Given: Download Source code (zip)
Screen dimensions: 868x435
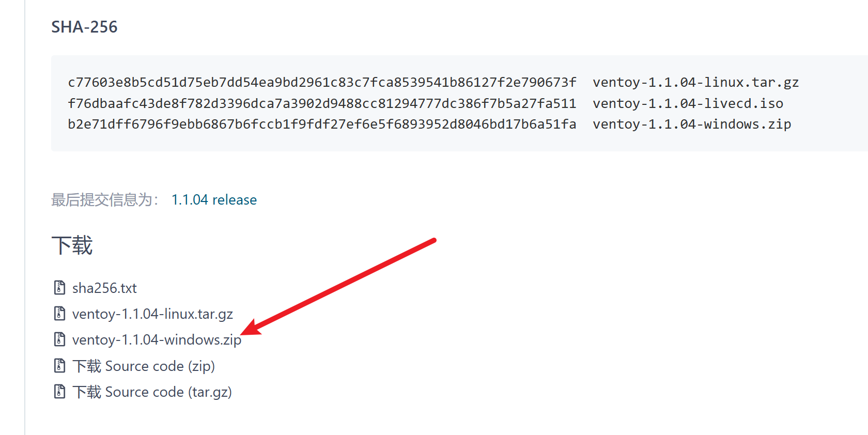Looking at the screenshot, I should coord(144,366).
